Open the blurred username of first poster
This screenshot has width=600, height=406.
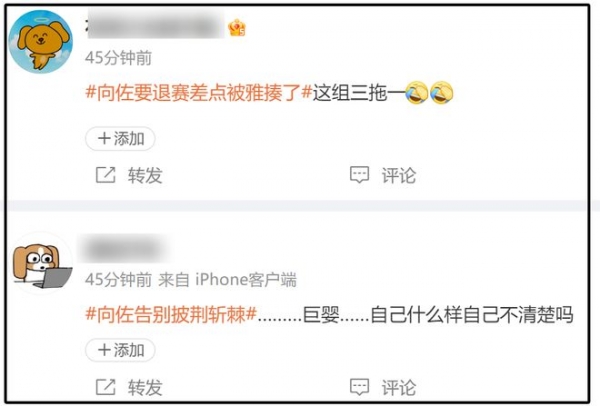[155, 25]
